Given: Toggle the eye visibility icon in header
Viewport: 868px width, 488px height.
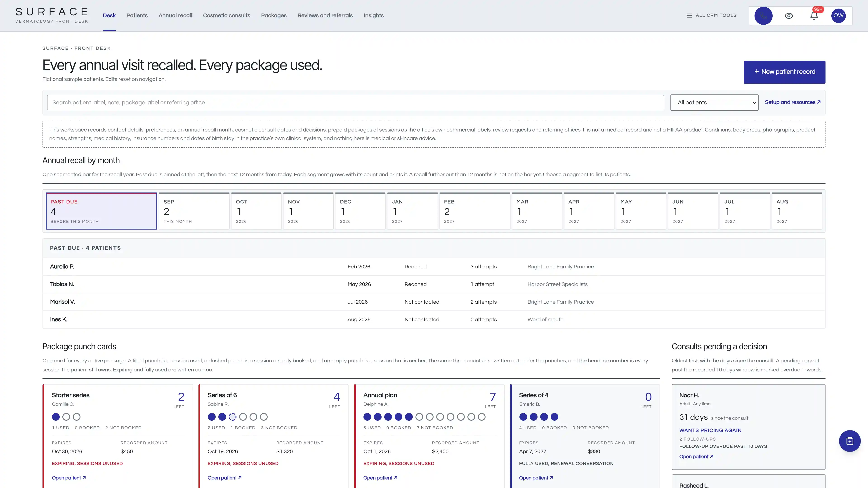Looking at the screenshot, I should tap(788, 16).
